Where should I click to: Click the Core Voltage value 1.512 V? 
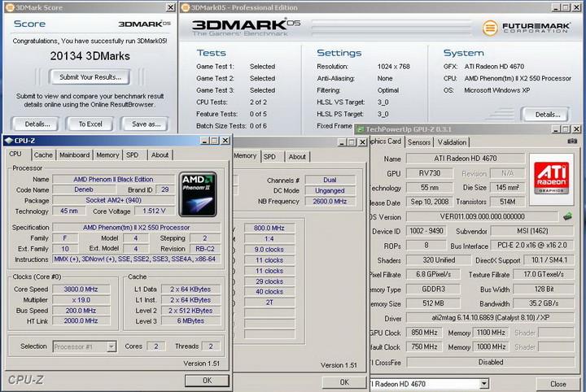154,211
